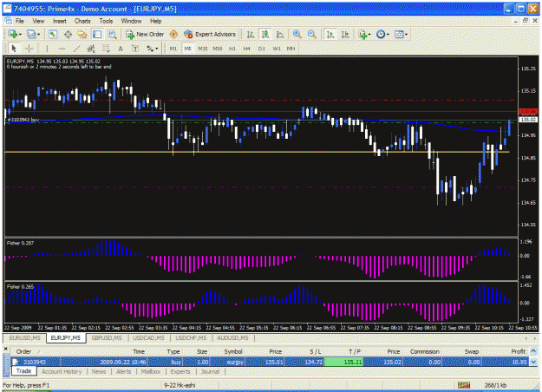Toggle the Chart Shift option
This screenshot has height=392, width=542.
click(x=345, y=34)
